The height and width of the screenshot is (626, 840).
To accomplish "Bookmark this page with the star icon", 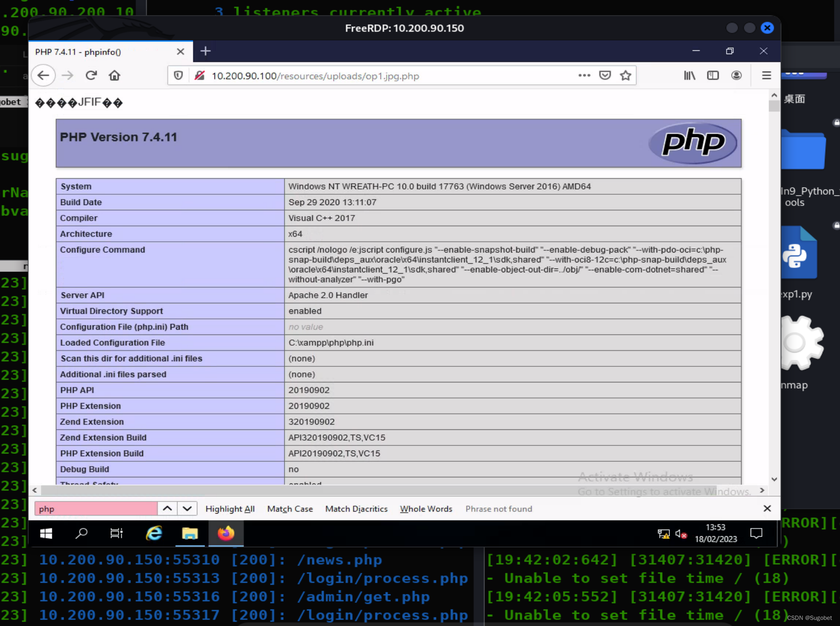I will coord(626,75).
